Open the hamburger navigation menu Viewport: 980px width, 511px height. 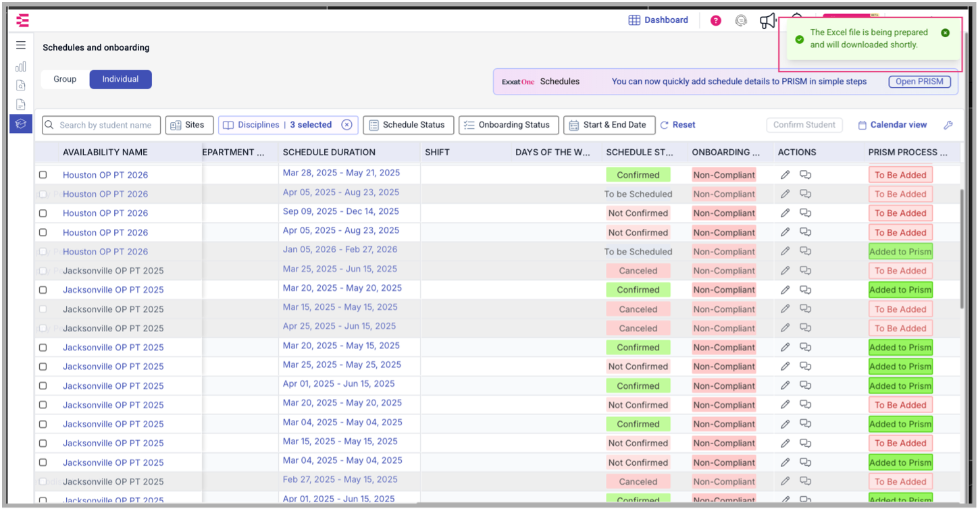pyautogui.click(x=20, y=45)
